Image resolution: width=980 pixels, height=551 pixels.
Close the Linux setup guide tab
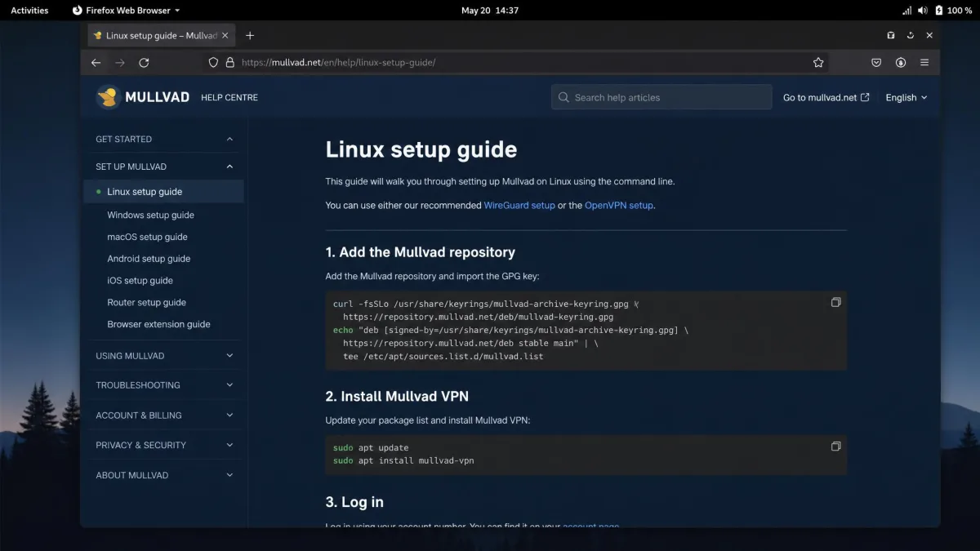225,35
